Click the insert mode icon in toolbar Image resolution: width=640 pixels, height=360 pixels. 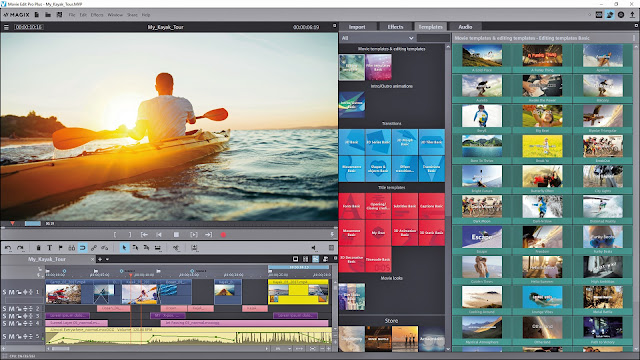(194, 248)
